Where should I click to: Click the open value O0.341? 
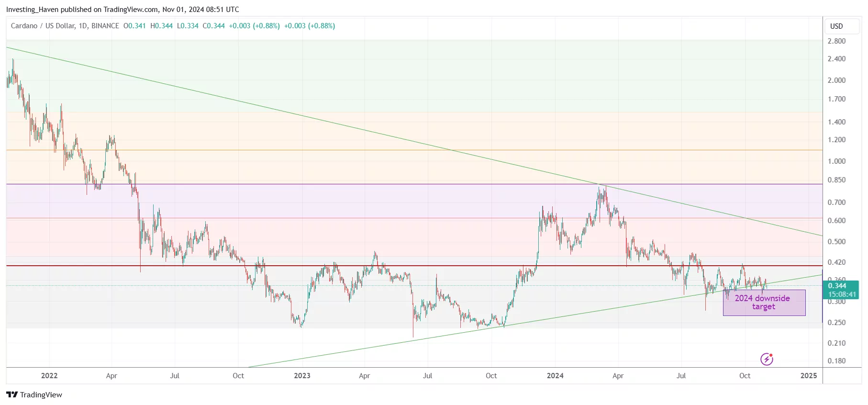(x=134, y=26)
